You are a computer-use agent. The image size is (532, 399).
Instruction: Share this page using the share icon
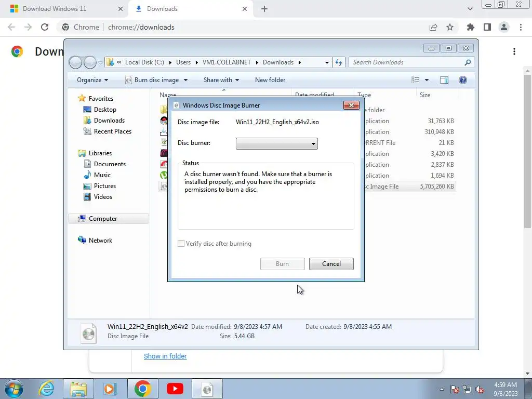coord(433,27)
